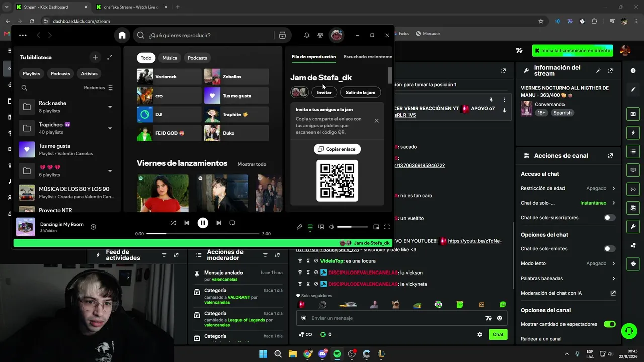
Task: Open Restricción de edad setting
Action: pyautogui.click(x=568, y=188)
